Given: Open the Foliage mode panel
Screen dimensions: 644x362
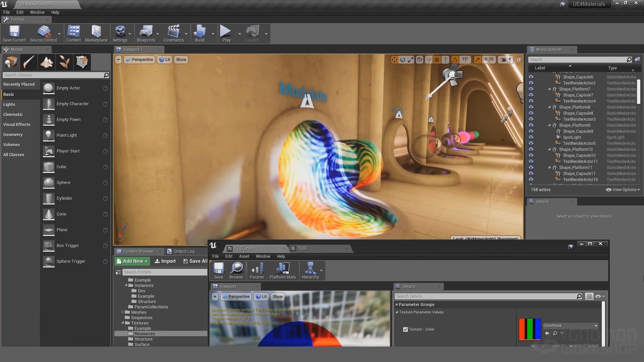Looking at the screenshot, I should coord(64,62).
